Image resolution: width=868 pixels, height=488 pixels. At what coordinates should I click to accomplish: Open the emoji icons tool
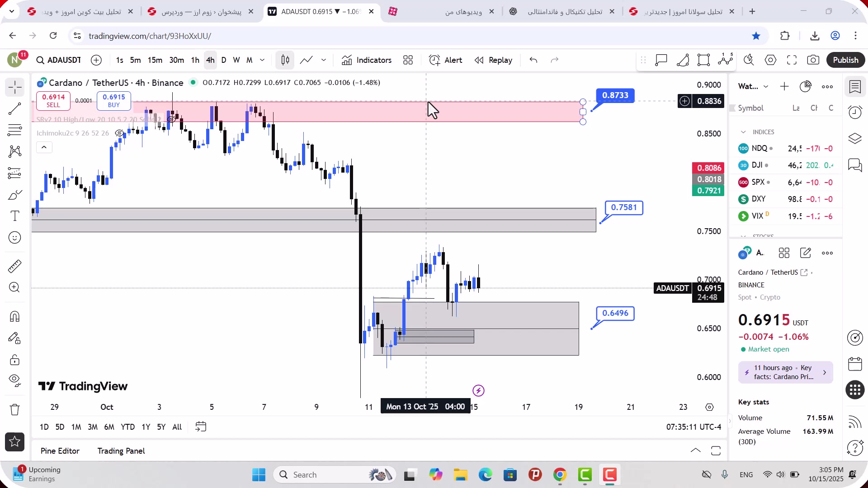(14, 238)
